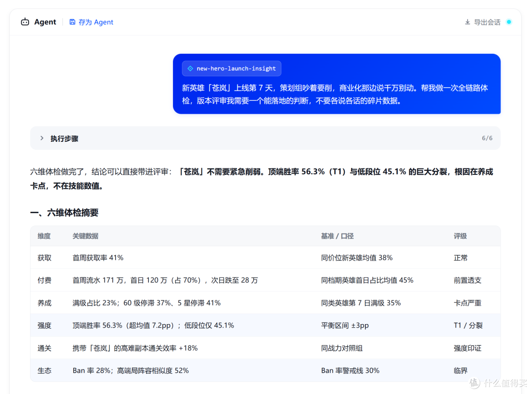Select the 强度 row label
This screenshot has width=532, height=394.
pyautogui.click(x=44, y=326)
